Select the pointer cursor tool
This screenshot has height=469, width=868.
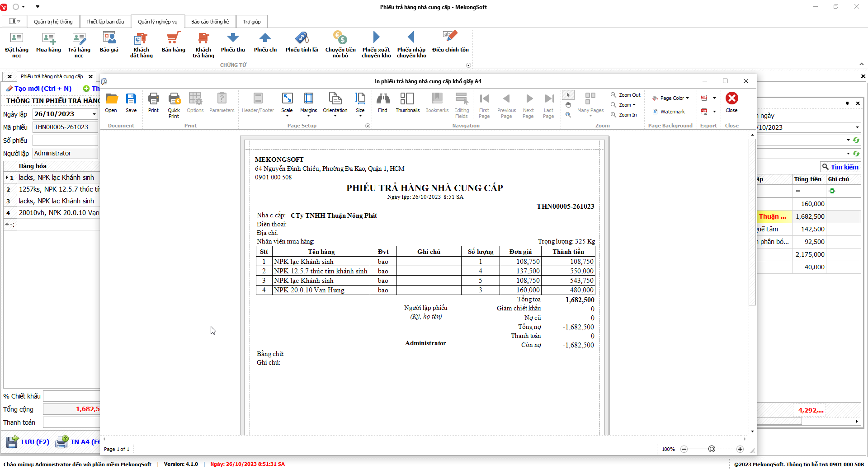click(x=568, y=95)
